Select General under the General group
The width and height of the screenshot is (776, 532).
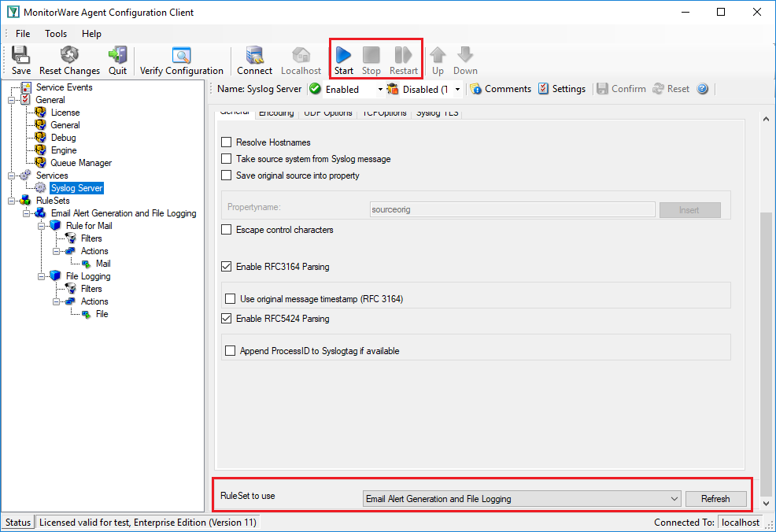65,125
